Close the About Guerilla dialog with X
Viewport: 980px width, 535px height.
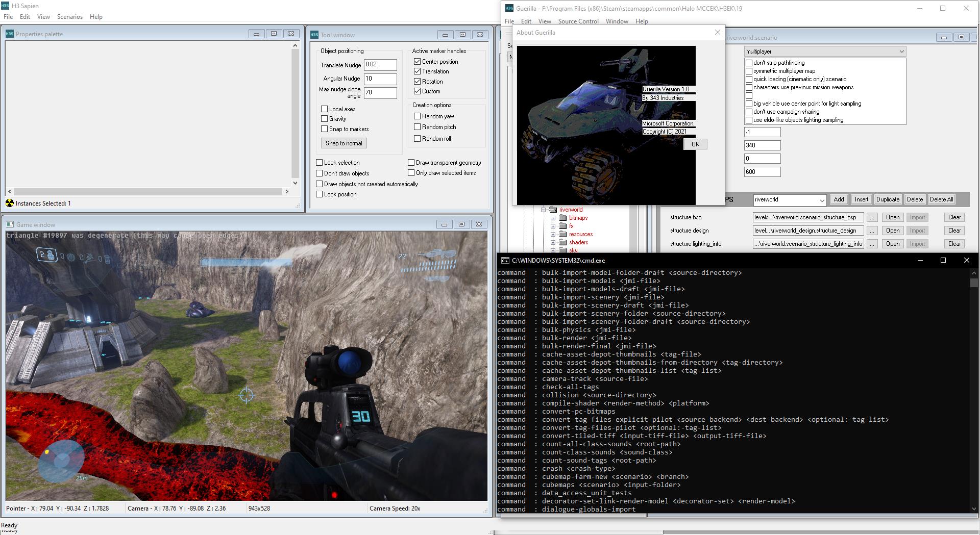pos(717,32)
